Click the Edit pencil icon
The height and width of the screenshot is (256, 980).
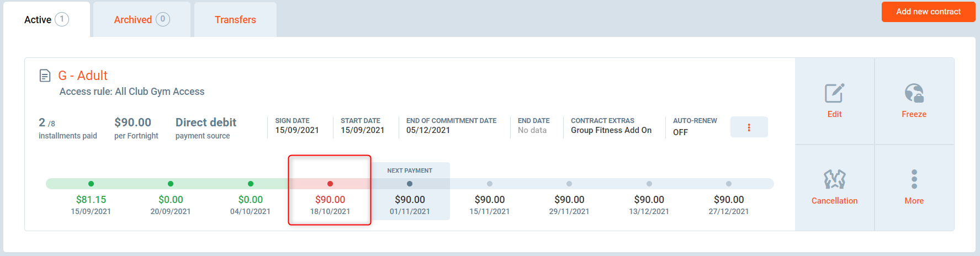click(x=834, y=93)
